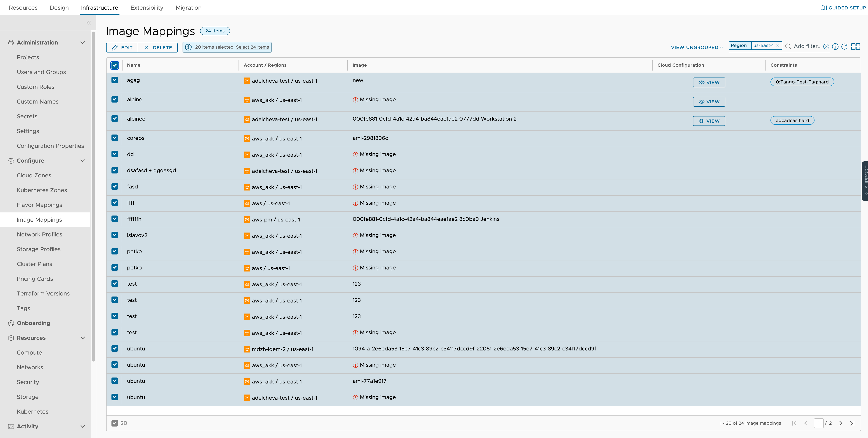Toggle checkbox for islavov2 image mapping

pos(114,235)
